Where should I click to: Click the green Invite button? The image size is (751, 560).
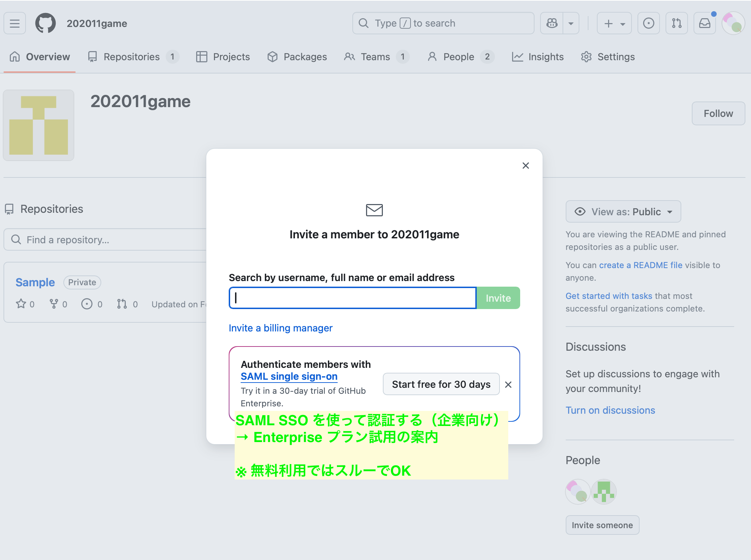click(498, 298)
